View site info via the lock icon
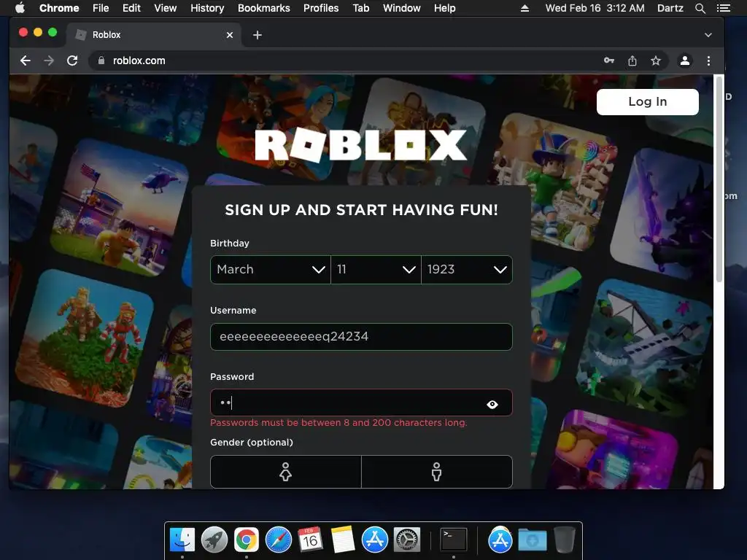Screen dimensions: 747x560 point(101,61)
